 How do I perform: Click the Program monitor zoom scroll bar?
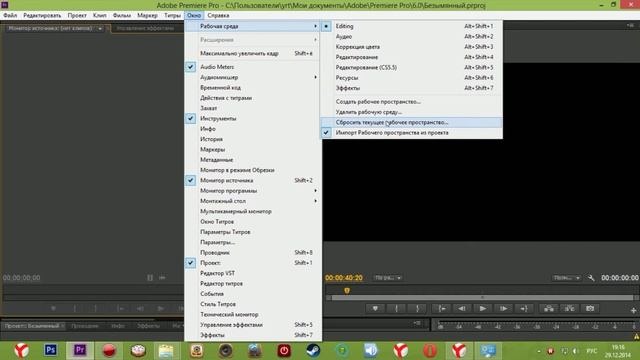point(482,298)
